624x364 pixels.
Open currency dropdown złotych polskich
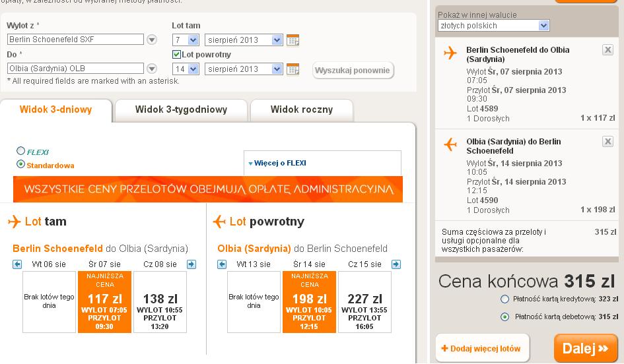493,26
